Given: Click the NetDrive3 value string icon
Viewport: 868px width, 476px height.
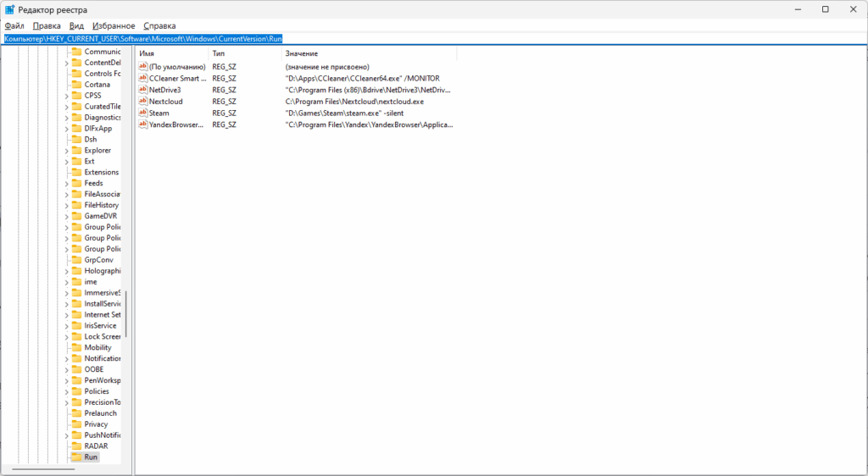Looking at the screenshot, I should [x=142, y=90].
